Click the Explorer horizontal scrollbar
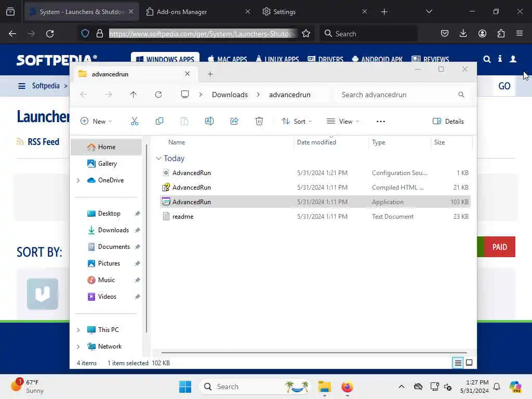Screen dimensions: 532x399 click(314, 353)
